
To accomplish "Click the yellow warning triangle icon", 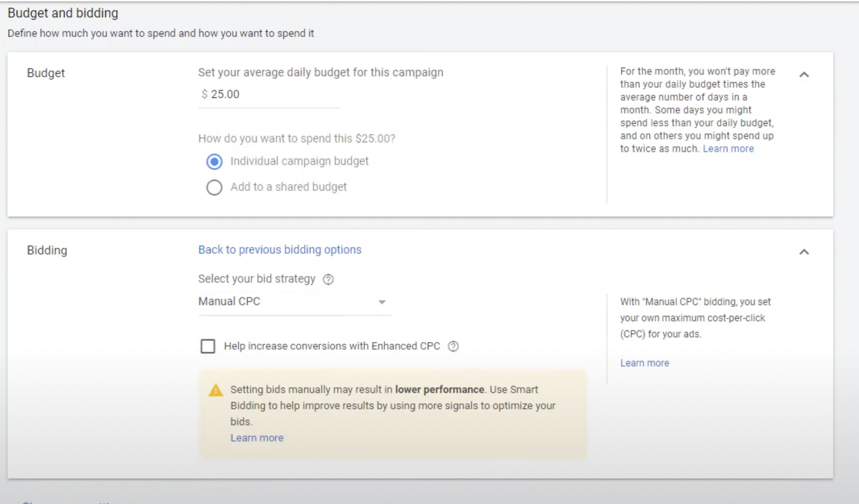I will tap(216, 390).
